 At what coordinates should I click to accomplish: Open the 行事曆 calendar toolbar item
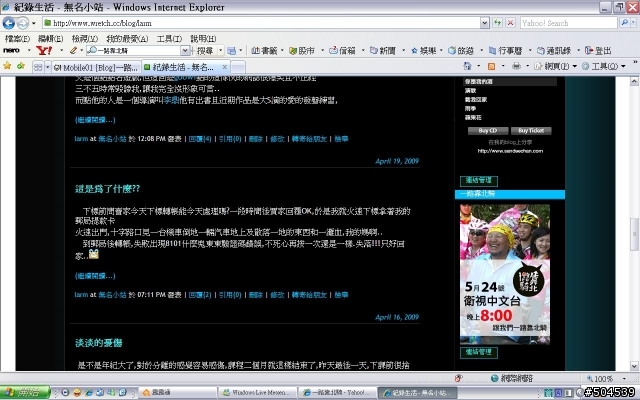click(x=506, y=51)
